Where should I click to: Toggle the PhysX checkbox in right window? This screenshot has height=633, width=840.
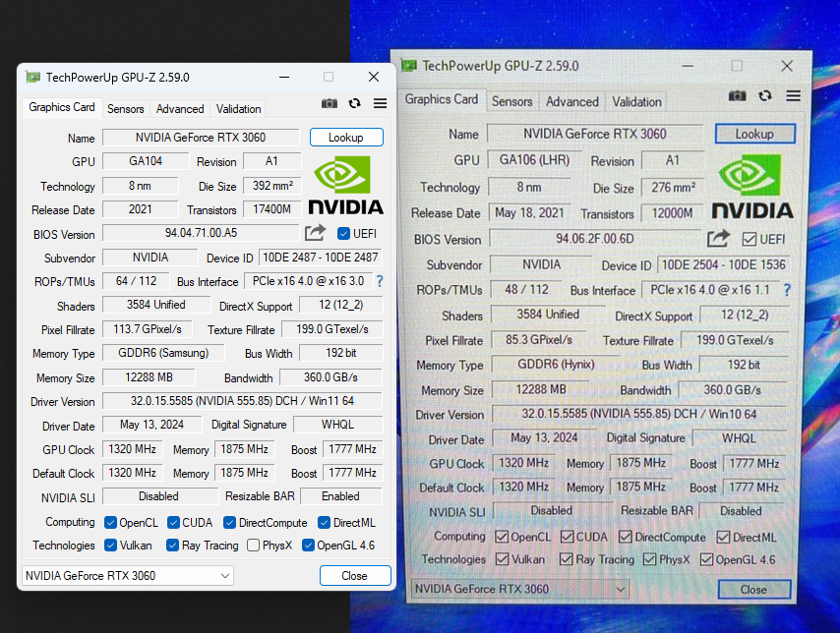pyautogui.click(x=650, y=559)
